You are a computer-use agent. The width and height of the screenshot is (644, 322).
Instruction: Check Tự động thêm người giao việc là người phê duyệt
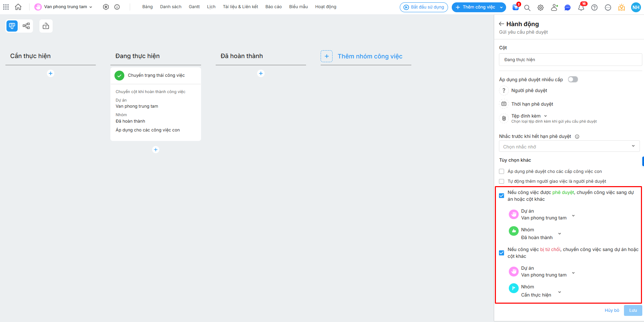click(501, 181)
